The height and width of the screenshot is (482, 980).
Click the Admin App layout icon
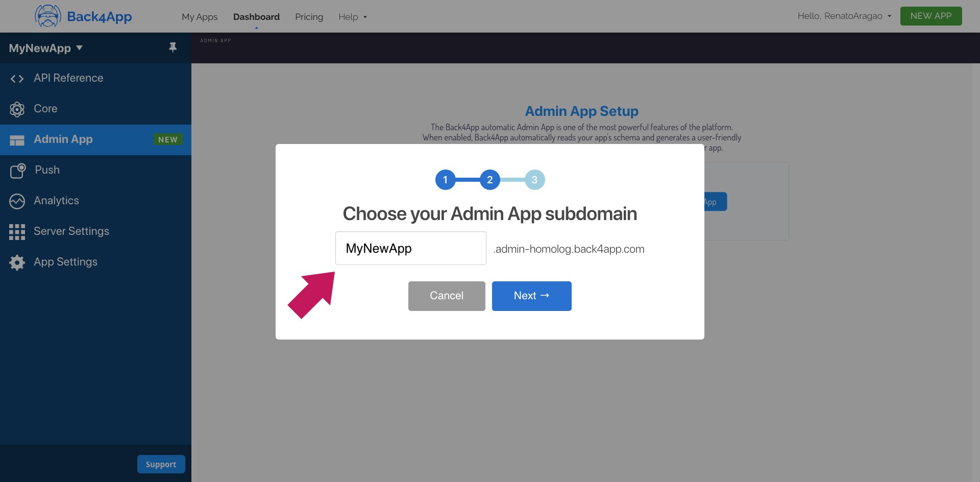17,140
